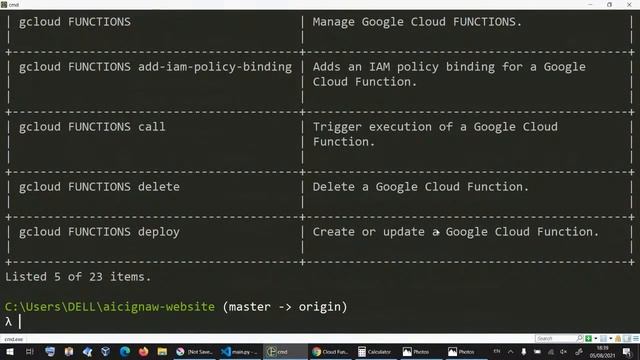Click the lock icon in the status bar
This screenshot has width=640, height=360.
tap(618, 338)
